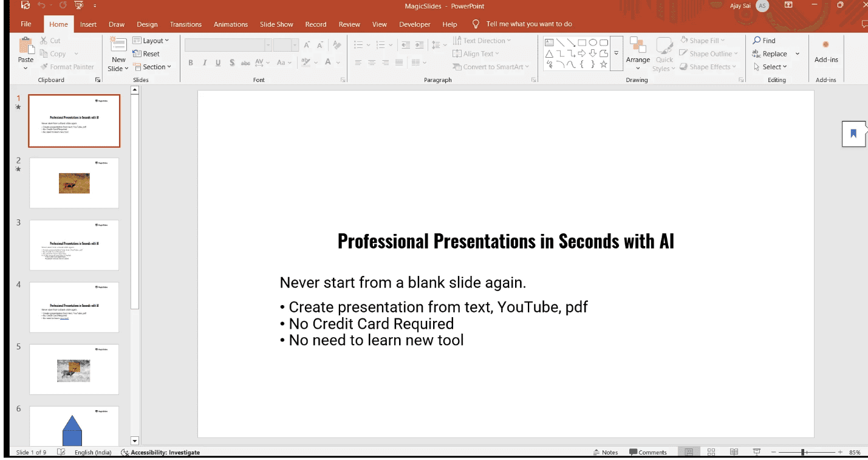
Task: Select the text box shape
Action: 549,43
